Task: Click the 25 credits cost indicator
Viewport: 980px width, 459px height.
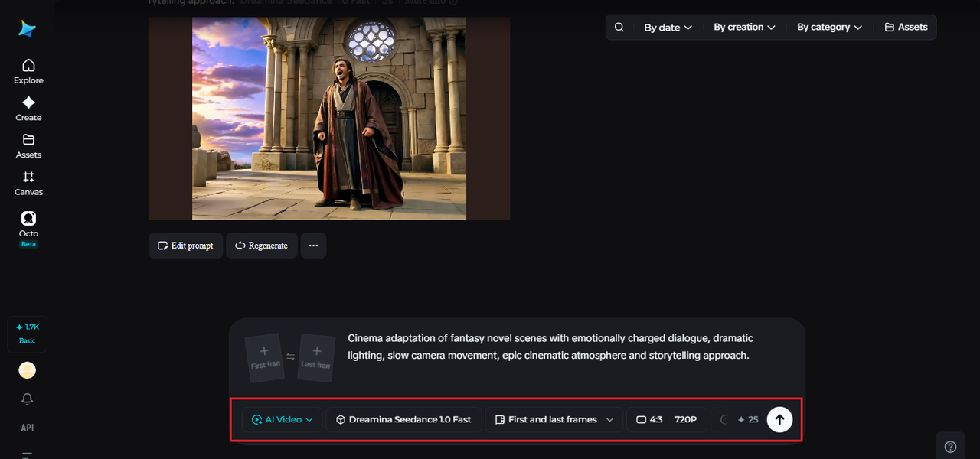Action: pos(748,419)
